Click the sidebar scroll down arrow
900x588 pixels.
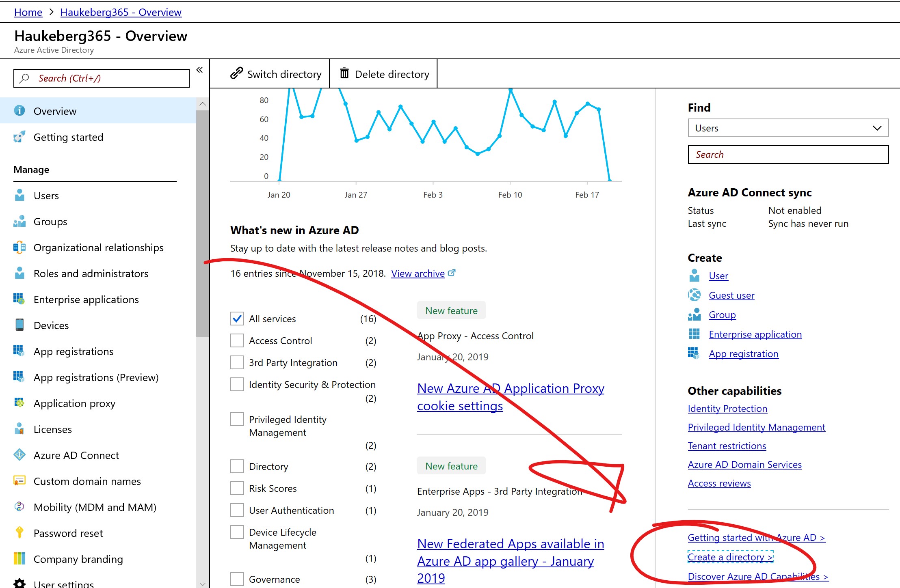[202, 584]
